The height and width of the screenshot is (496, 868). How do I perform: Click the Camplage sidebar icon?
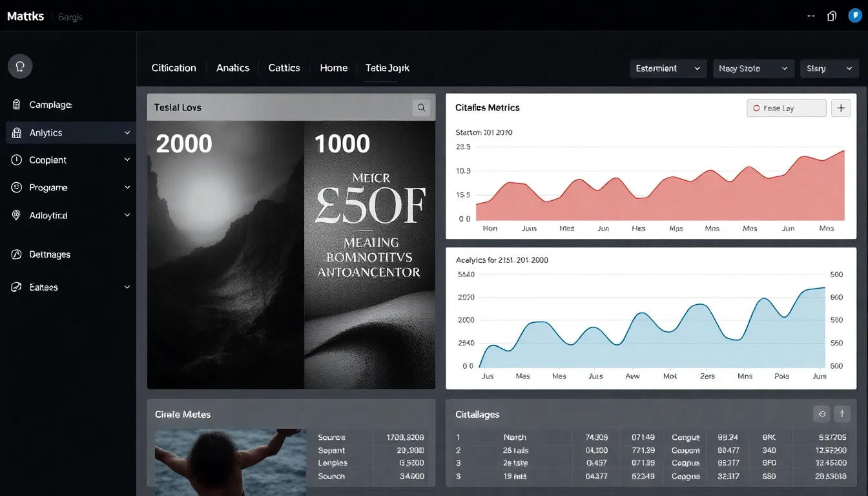coord(17,105)
